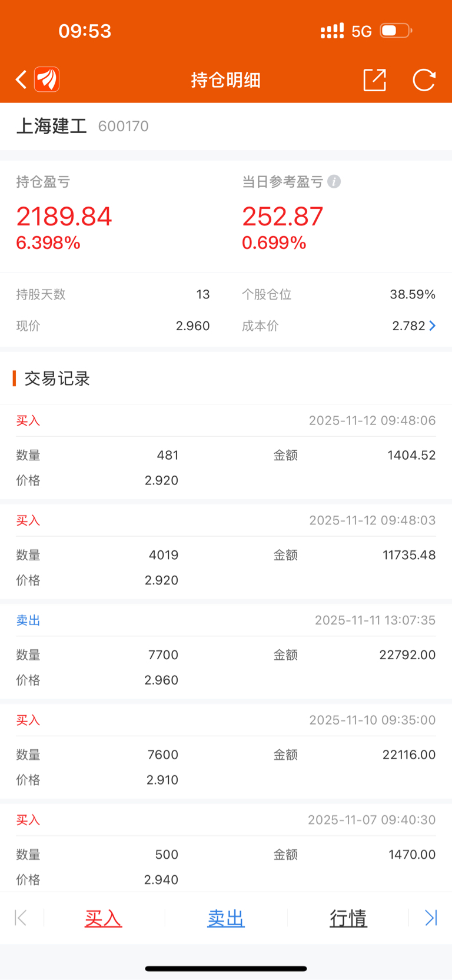Open the 7600-share 买入 record
The width and height of the screenshot is (452, 980).
[226, 755]
